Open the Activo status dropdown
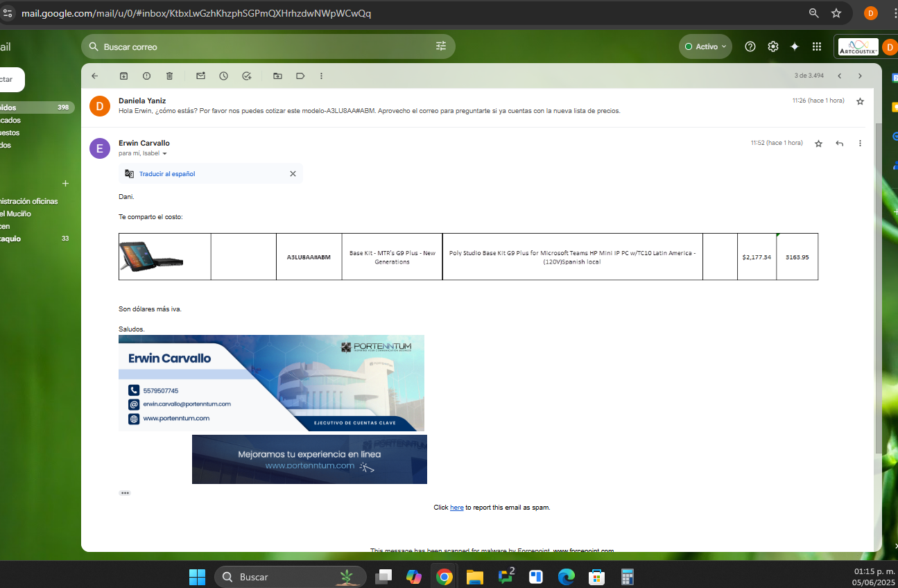This screenshot has height=588, width=898. tap(705, 46)
